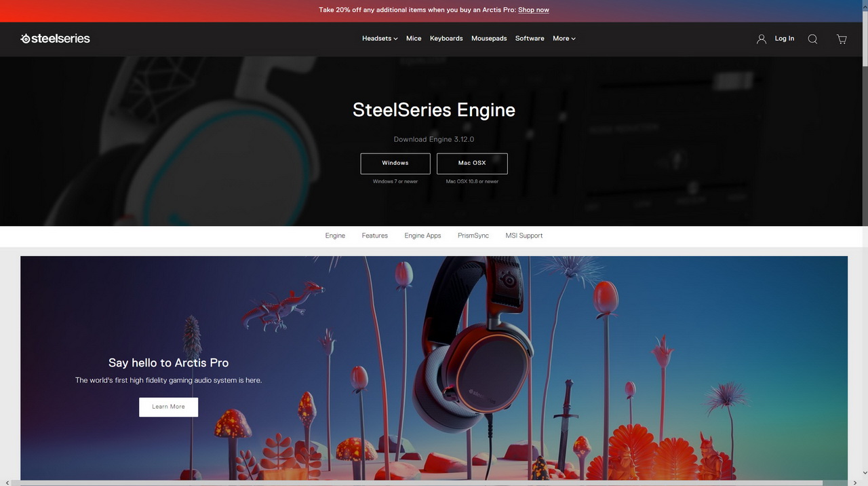Screen dimensions: 868x486
Task: Click the Log In link
Action: click(785, 39)
